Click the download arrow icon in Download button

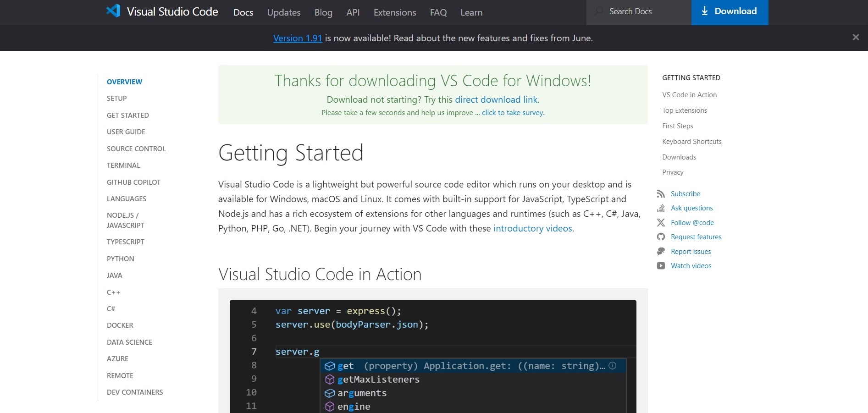click(705, 11)
